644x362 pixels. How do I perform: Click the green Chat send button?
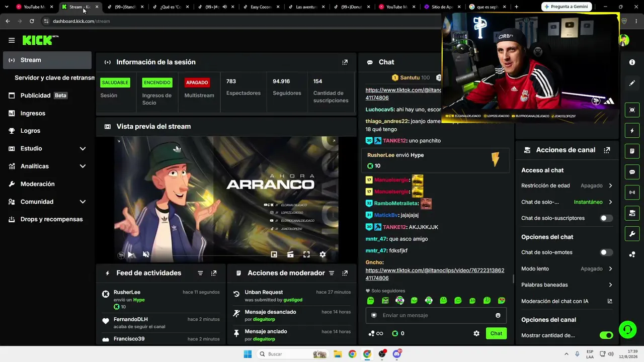coord(496,333)
